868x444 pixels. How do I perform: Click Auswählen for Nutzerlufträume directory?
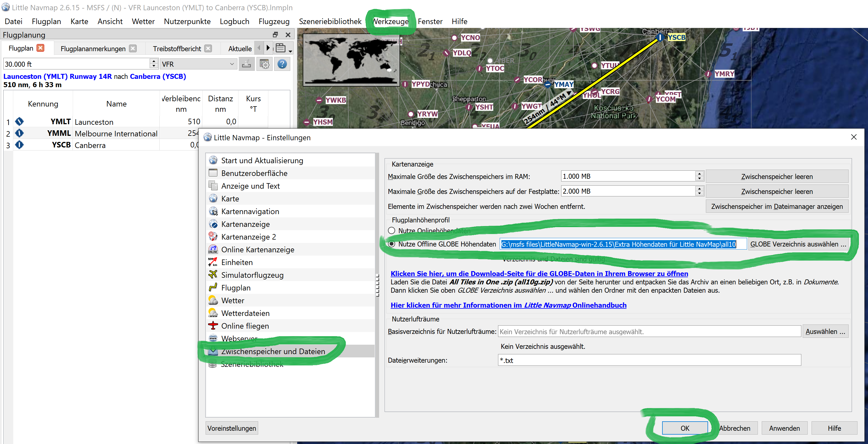coord(825,331)
